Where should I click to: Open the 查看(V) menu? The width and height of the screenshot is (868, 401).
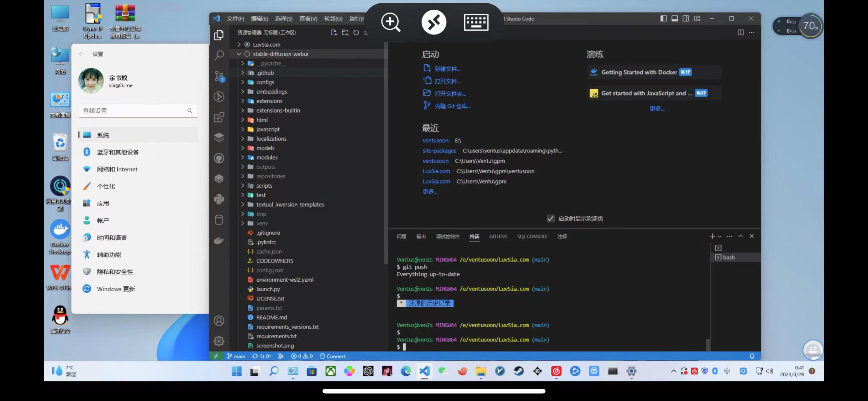[x=308, y=18]
